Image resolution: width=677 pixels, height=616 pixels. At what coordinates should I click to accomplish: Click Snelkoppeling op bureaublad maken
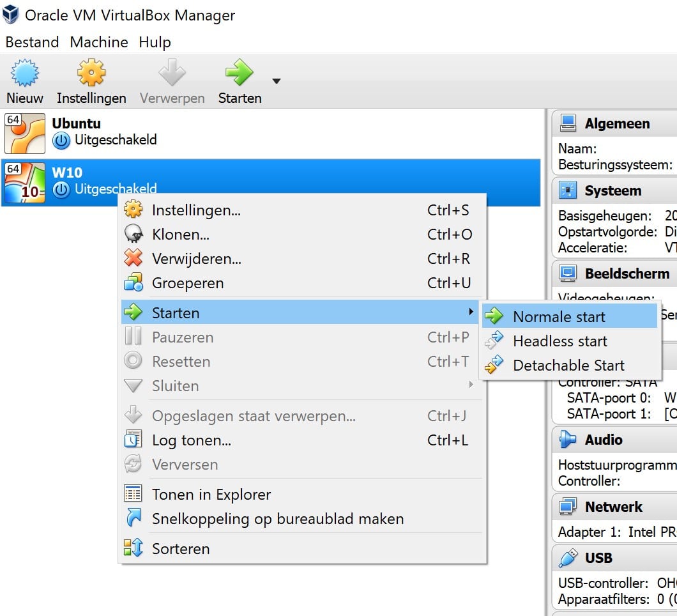(x=278, y=519)
